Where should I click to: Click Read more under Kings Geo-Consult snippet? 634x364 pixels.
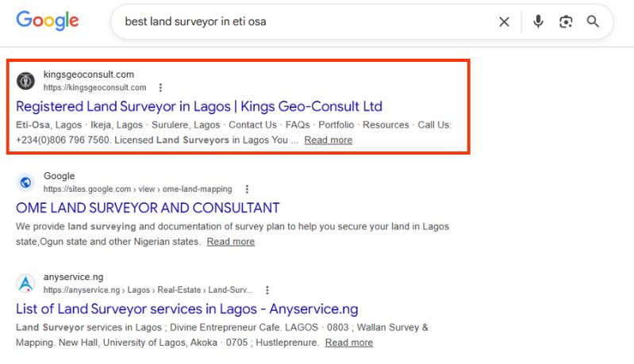pyautogui.click(x=329, y=140)
